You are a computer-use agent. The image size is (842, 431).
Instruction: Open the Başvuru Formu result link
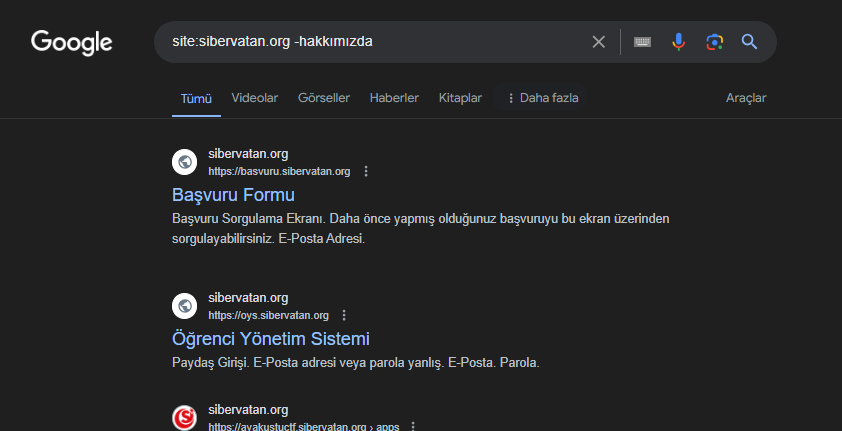(x=233, y=195)
